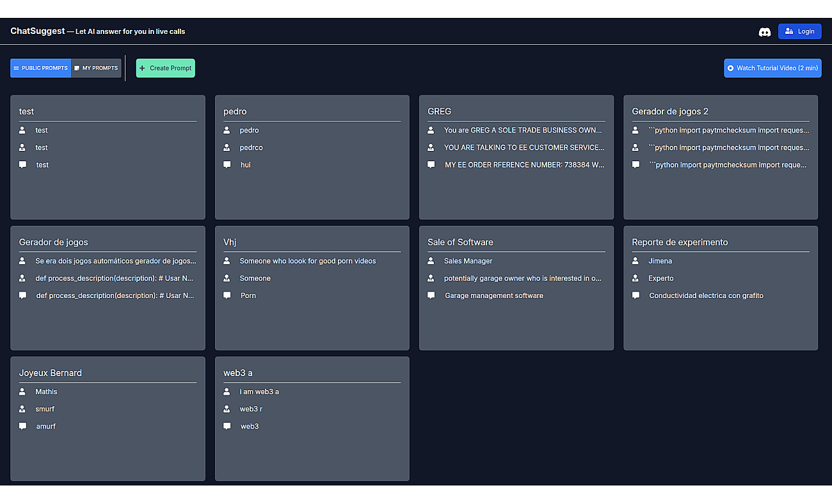Image resolution: width=832 pixels, height=504 pixels.
Task: Switch to My Prompts tab
Action: point(96,68)
